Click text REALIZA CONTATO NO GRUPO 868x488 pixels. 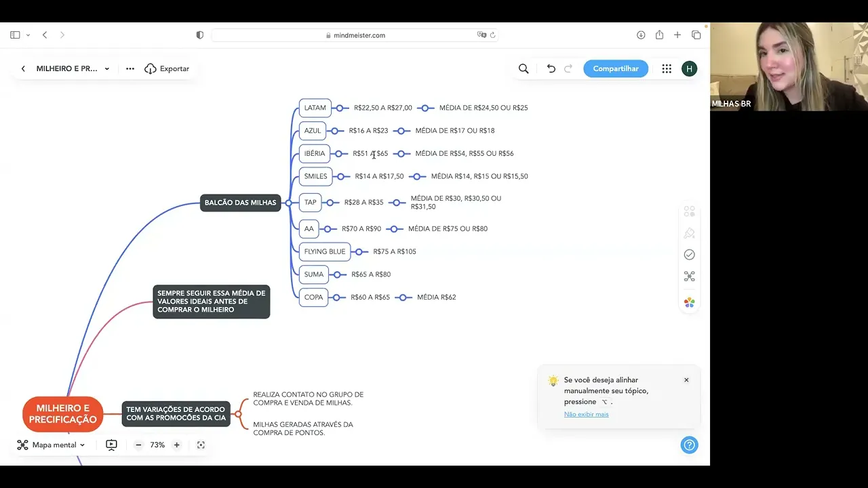pos(309,399)
